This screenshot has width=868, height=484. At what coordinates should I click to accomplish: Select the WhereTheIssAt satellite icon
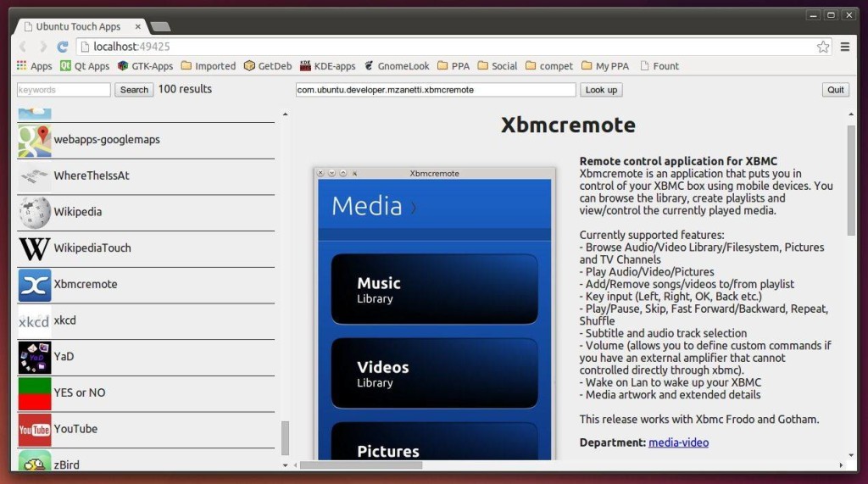34,176
